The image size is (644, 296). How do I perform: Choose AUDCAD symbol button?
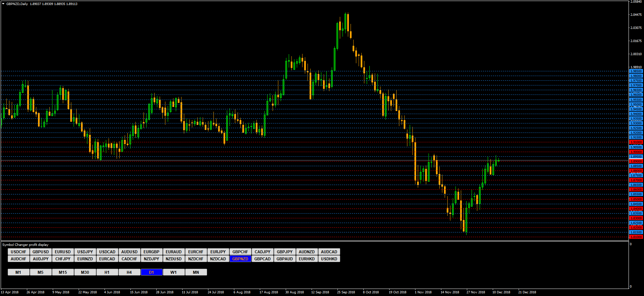329,252
